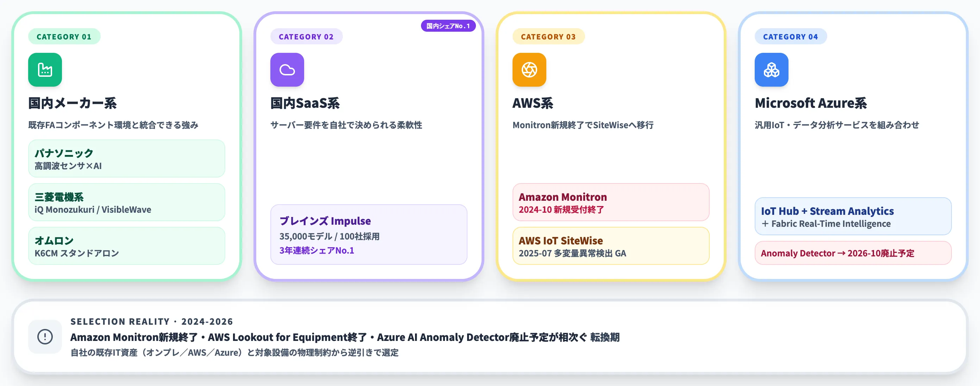Select the CATEGORY 01 badge
980x386 pixels.
(x=64, y=37)
